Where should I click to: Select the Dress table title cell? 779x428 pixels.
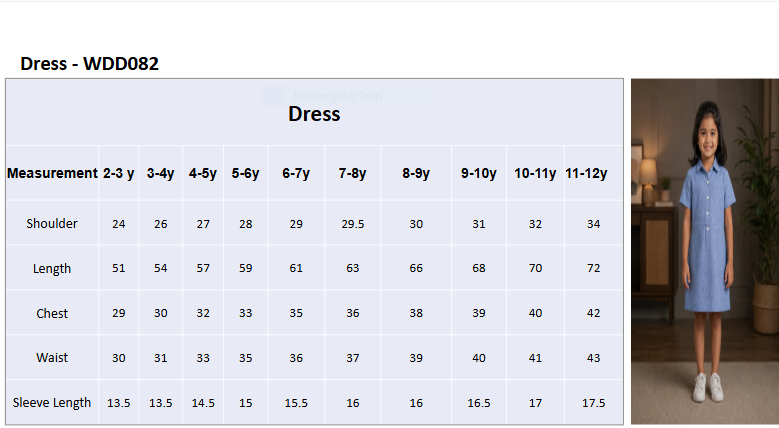pyautogui.click(x=314, y=112)
